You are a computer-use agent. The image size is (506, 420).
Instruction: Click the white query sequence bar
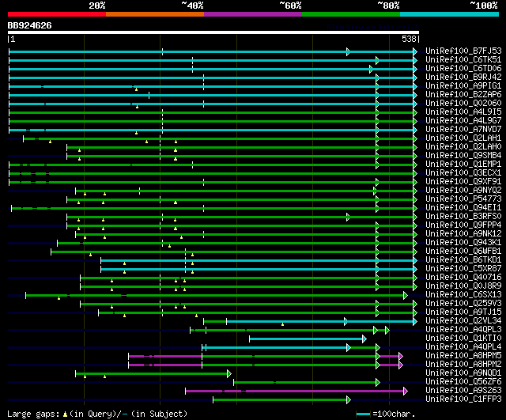coord(213,32)
